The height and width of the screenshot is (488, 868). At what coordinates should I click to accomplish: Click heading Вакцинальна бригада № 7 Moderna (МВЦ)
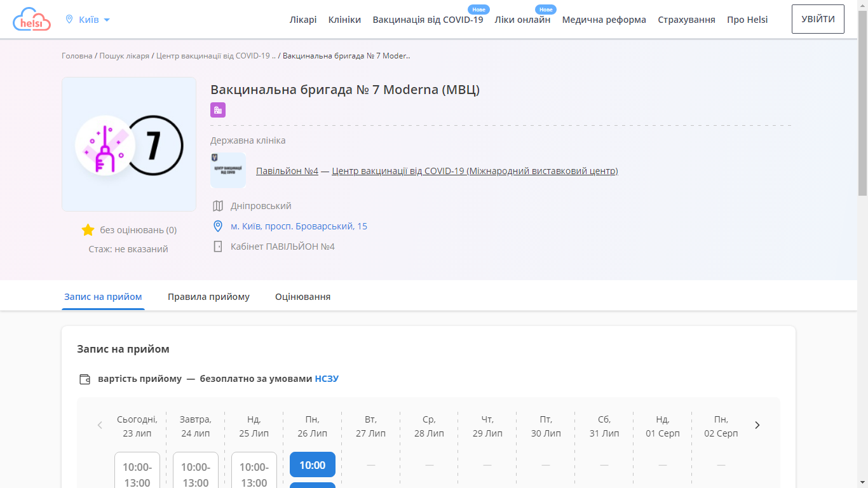coord(345,90)
